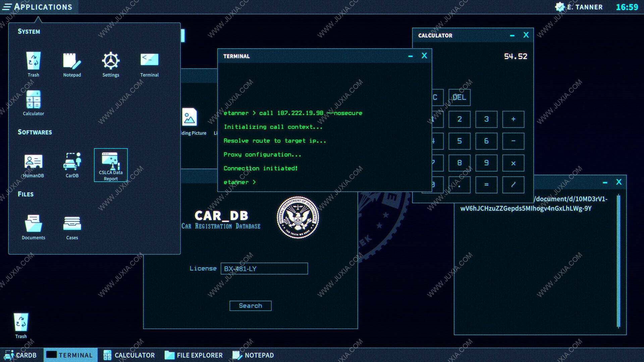The height and width of the screenshot is (362, 644).
Task: Expand the Softwares section
Action: tap(35, 132)
